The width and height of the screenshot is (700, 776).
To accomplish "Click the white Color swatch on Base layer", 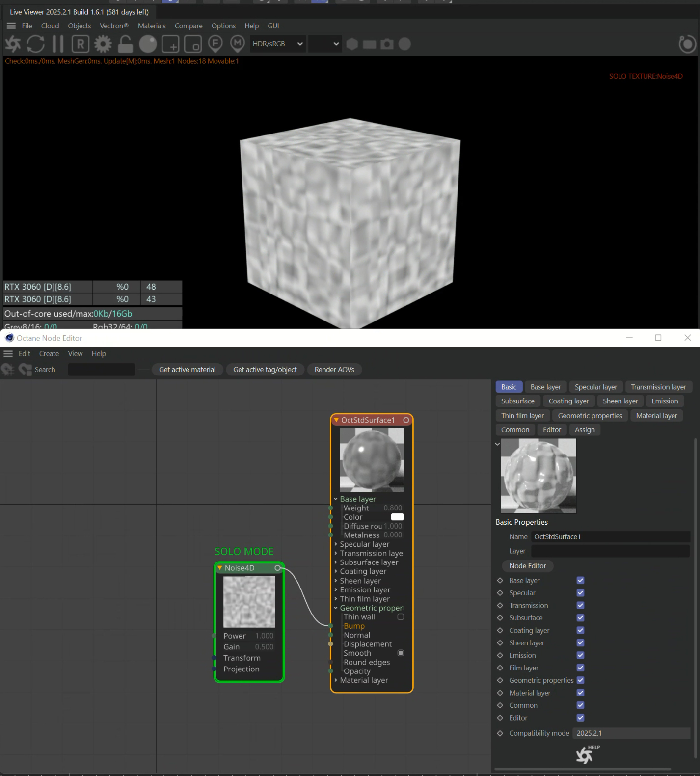I will [397, 517].
